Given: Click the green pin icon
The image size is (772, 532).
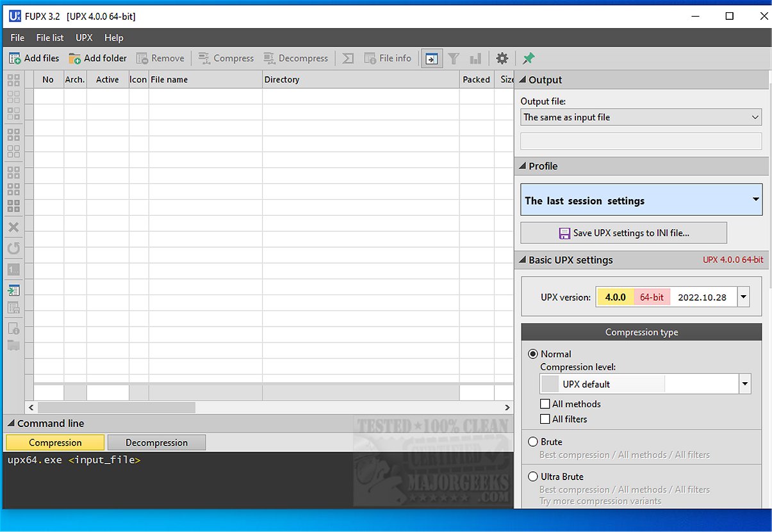Looking at the screenshot, I should click(x=529, y=58).
